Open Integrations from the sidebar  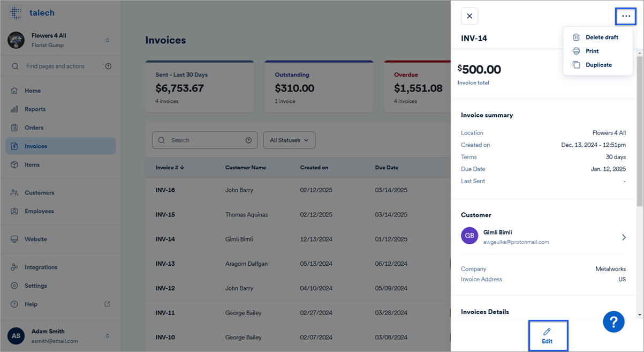click(x=60, y=267)
